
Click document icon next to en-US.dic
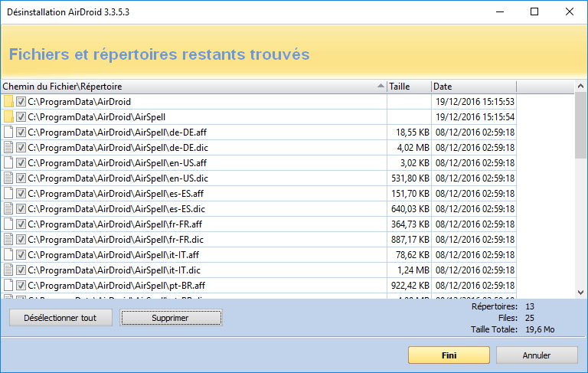click(8, 178)
